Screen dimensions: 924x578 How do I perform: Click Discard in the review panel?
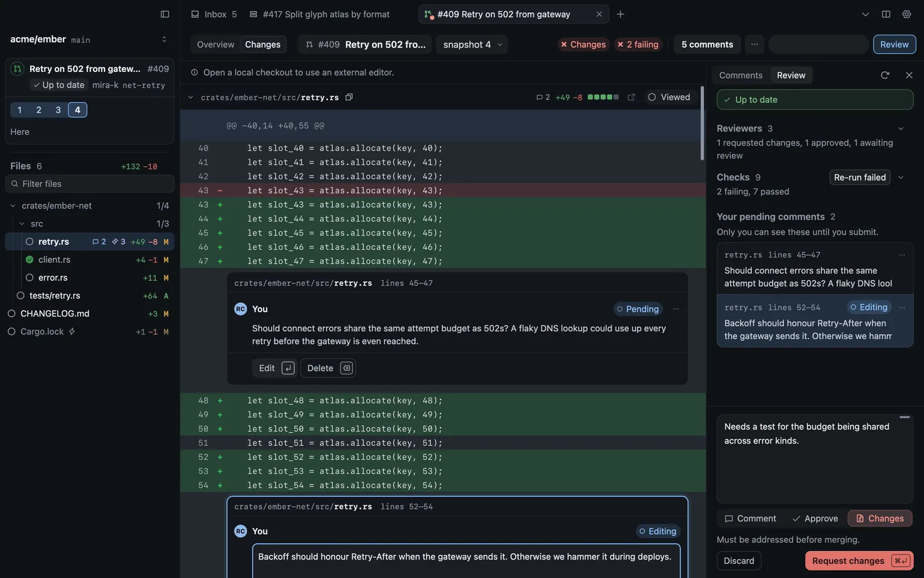(x=739, y=561)
